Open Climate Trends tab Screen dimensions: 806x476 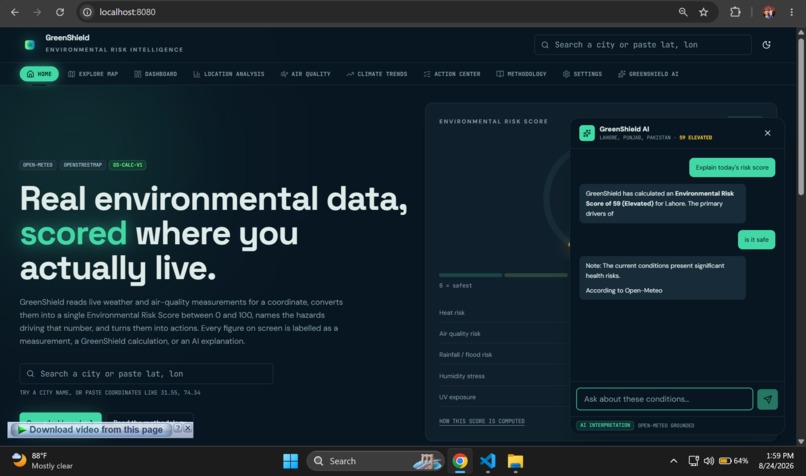pos(377,74)
